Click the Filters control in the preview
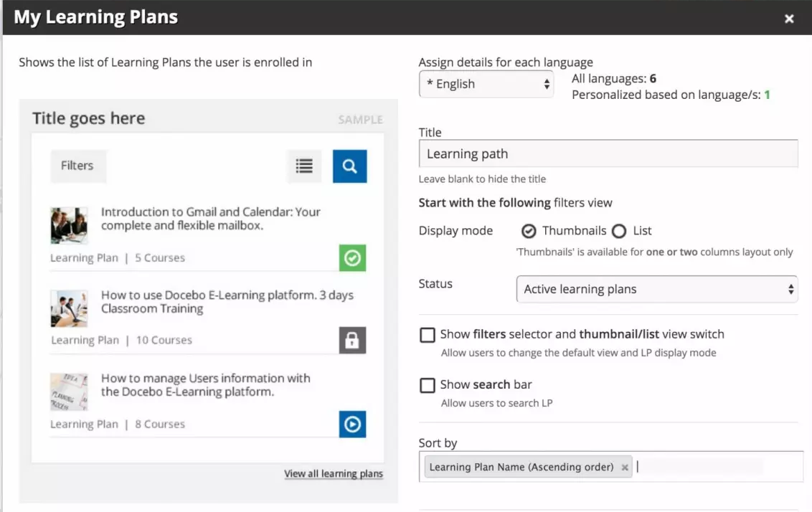Image resolution: width=812 pixels, height=512 pixels. (x=77, y=166)
